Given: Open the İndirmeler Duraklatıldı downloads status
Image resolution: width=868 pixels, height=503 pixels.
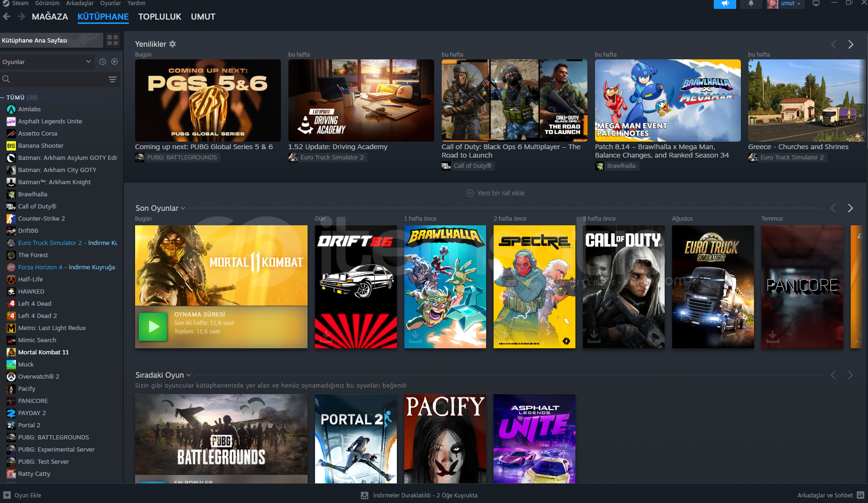Looking at the screenshot, I should (x=419, y=496).
